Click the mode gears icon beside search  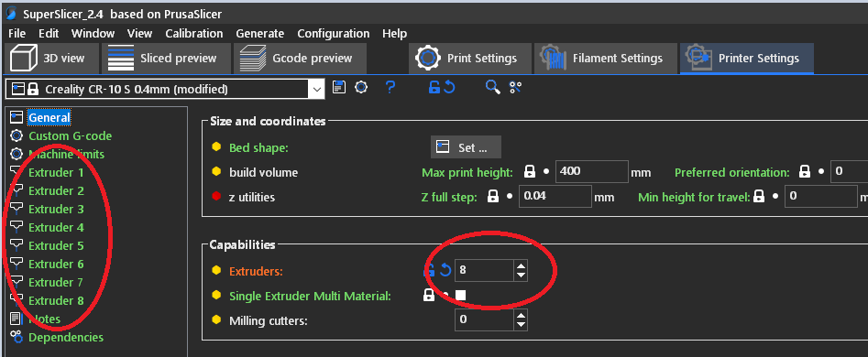(x=516, y=87)
